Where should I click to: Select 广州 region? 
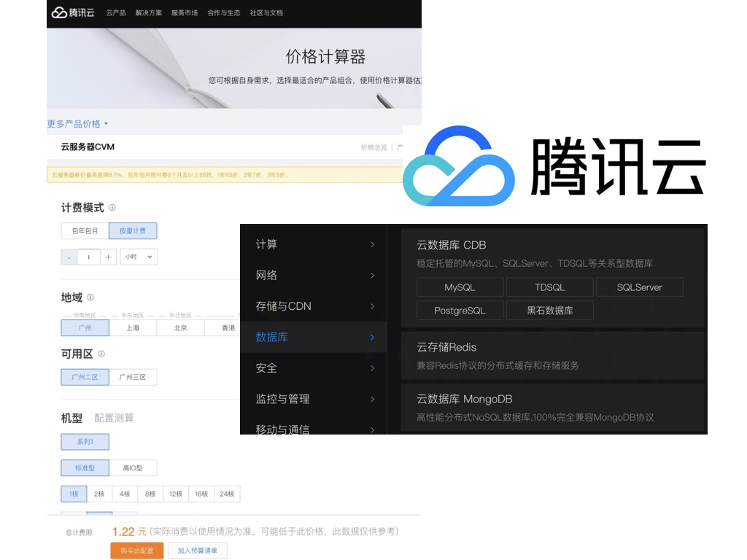[x=85, y=328]
